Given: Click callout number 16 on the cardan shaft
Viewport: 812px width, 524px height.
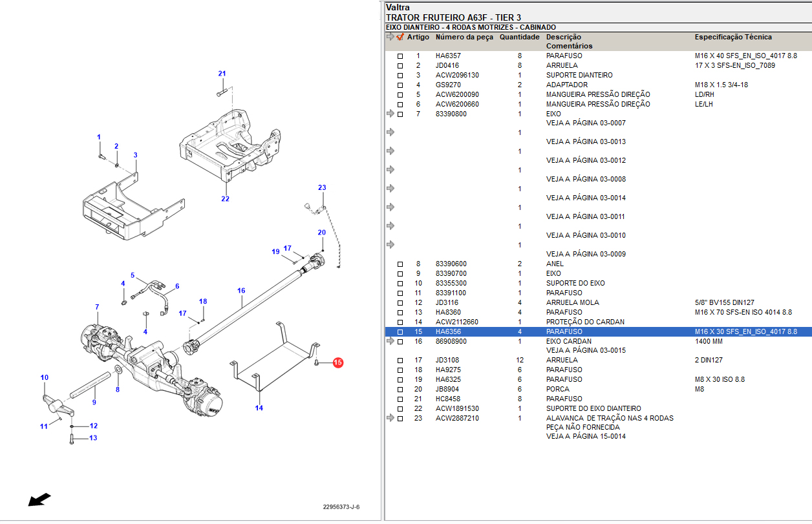Looking at the screenshot, I should point(241,291).
